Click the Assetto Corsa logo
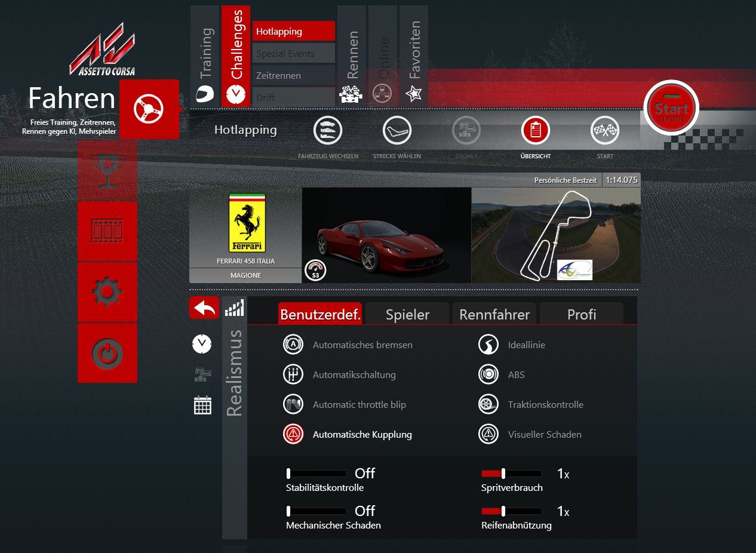Screen dimensions: 756x553 tap(103, 50)
